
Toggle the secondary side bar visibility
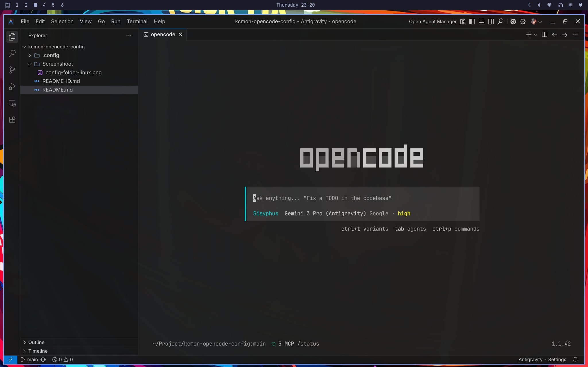click(491, 22)
